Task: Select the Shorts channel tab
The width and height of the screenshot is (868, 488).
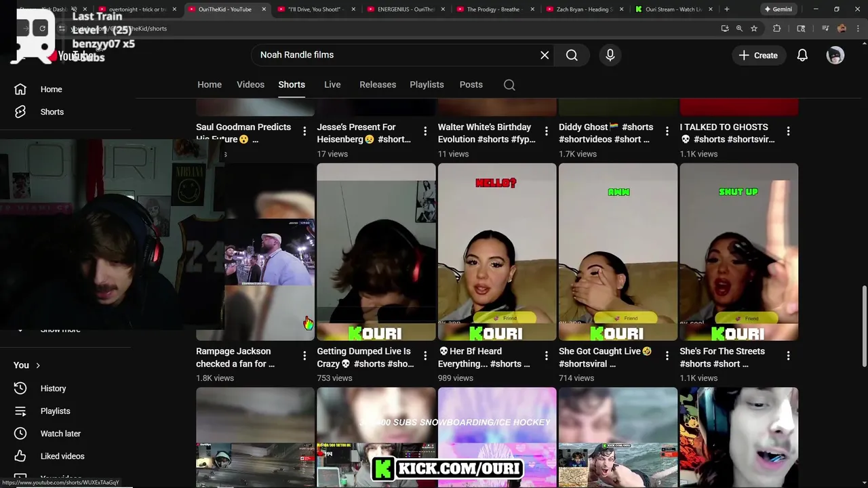Action: 292,85
